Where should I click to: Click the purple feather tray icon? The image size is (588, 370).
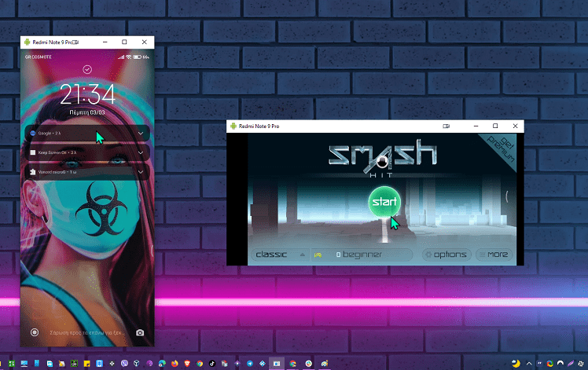[x=571, y=363]
